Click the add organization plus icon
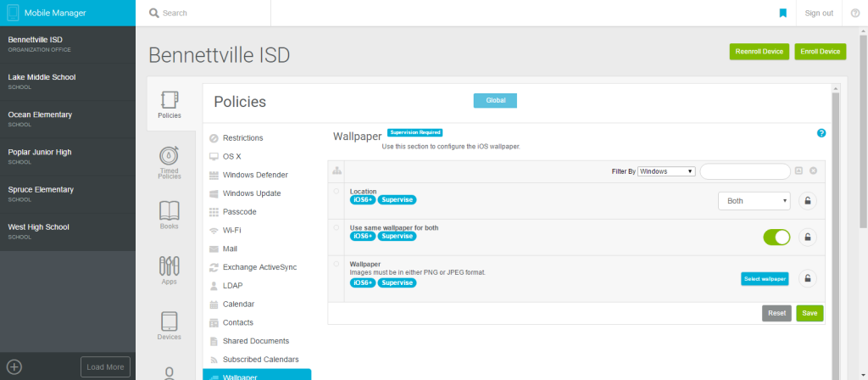Viewport: 868px width, 380px height. pyautogui.click(x=14, y=366)
